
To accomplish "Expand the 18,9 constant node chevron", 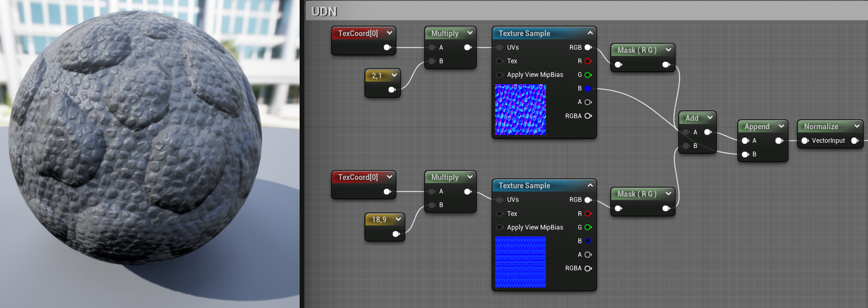I will click(398, 219).
